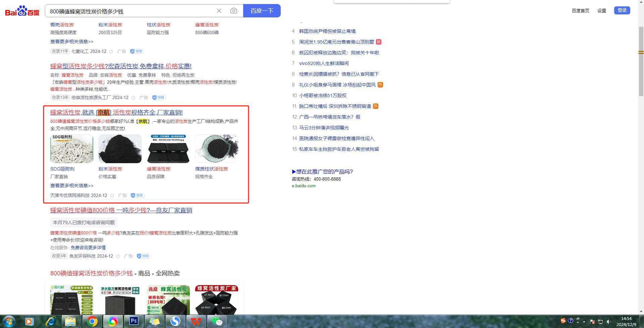Click the 煤质柱状活性炭 text link
The image size is (644, 328).
212,169
